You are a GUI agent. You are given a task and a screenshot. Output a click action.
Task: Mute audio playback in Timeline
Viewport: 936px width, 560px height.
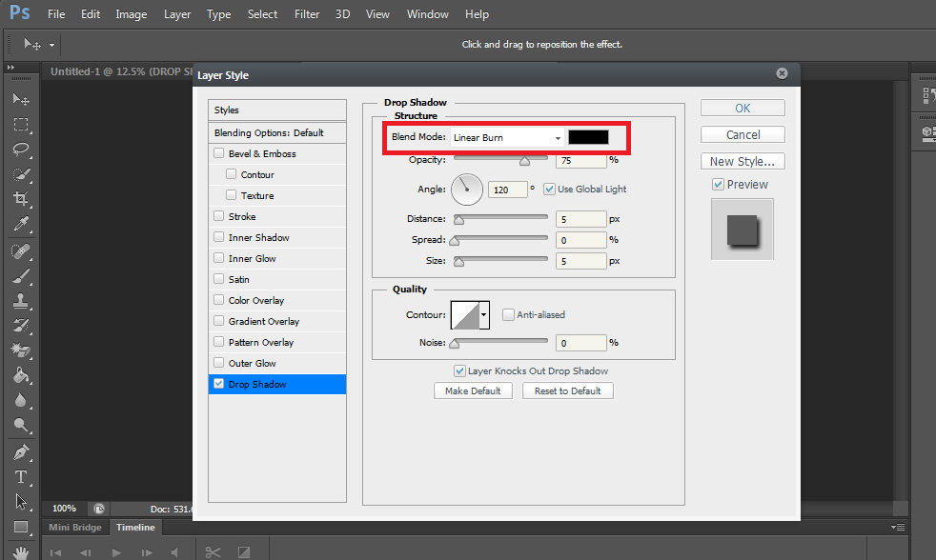(174, 552)
